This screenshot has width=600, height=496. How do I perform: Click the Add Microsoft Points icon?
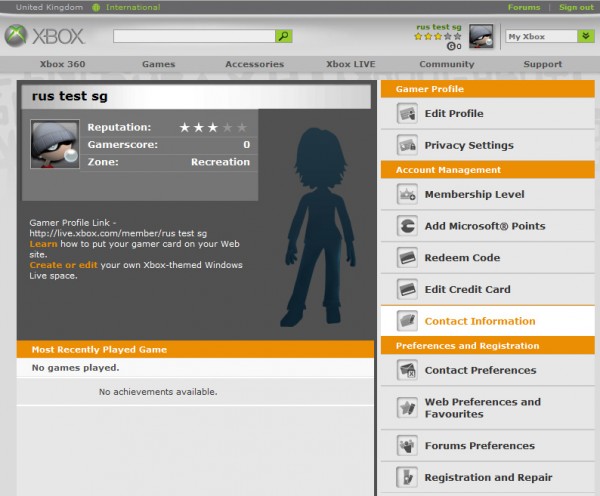pyautogui.click(x=407, y=226)
